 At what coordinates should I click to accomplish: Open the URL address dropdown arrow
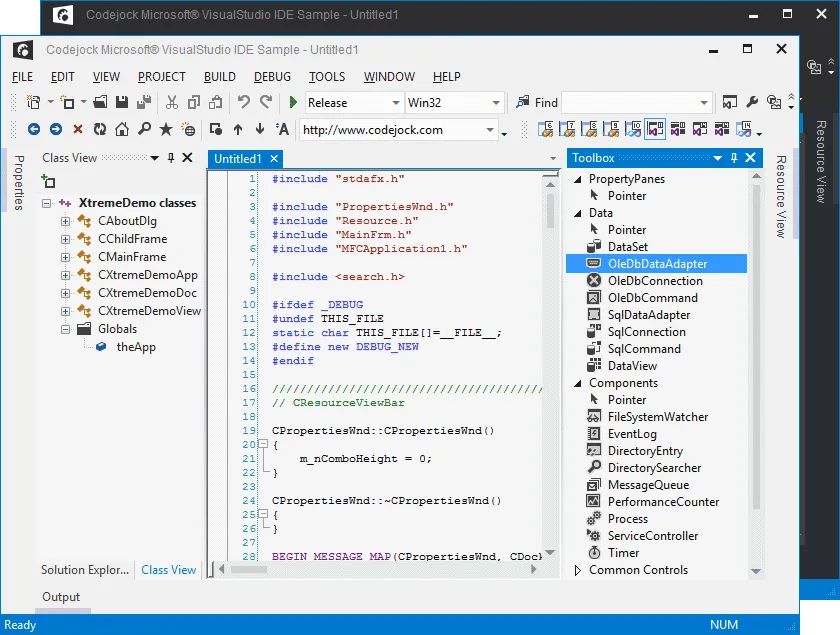[490, 130]
